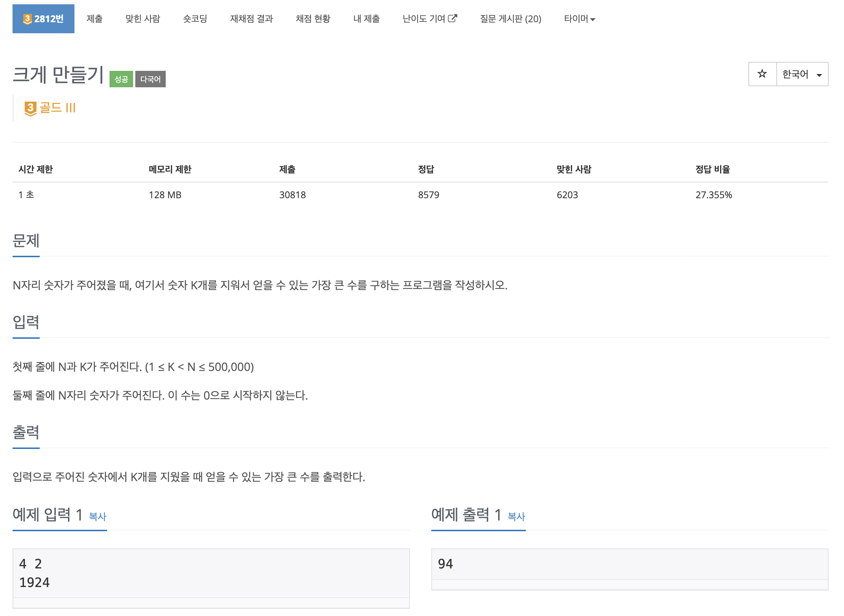Click the problem number 2812 badge icon
This screenshot has height=616, width=844.
click(27, 19)
